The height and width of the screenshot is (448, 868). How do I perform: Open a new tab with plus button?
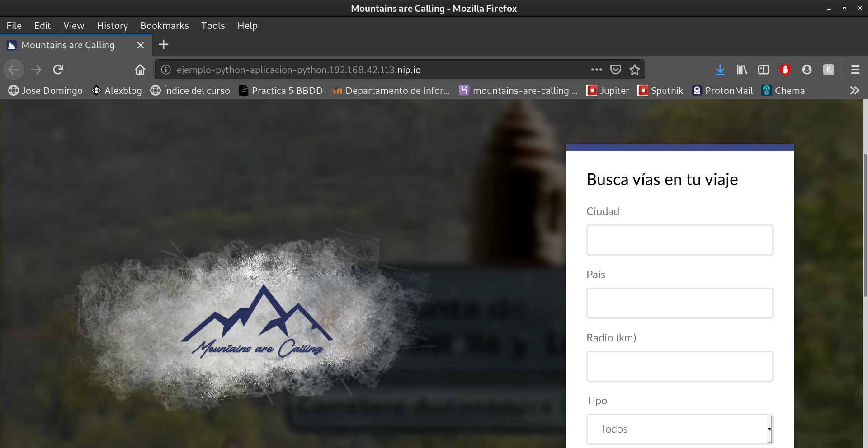(x=164, y=44)
